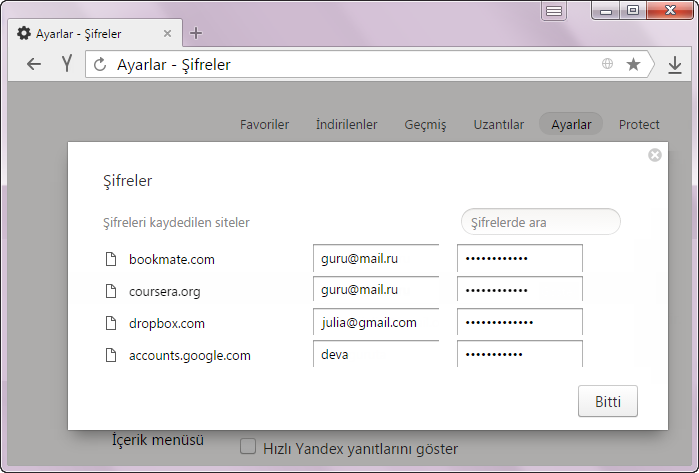Select the bookmate.com site entry
Screen dimensions: 699x473
pos(172,259)
